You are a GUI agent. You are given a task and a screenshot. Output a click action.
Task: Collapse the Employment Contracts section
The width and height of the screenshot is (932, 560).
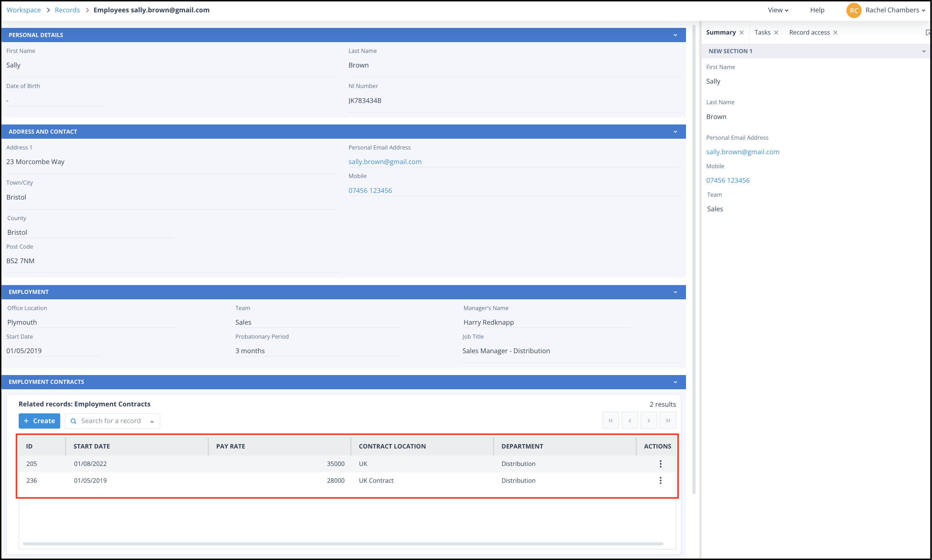675,382
